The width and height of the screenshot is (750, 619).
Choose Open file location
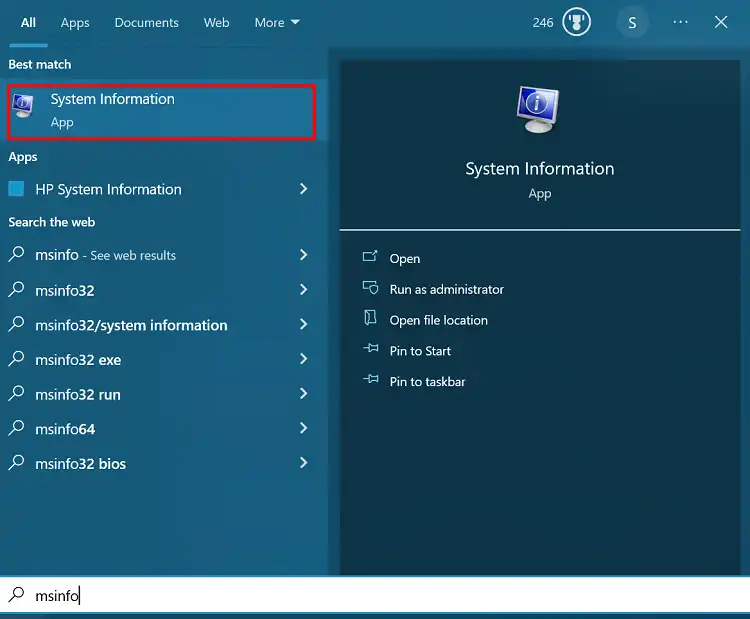point(439,320)
